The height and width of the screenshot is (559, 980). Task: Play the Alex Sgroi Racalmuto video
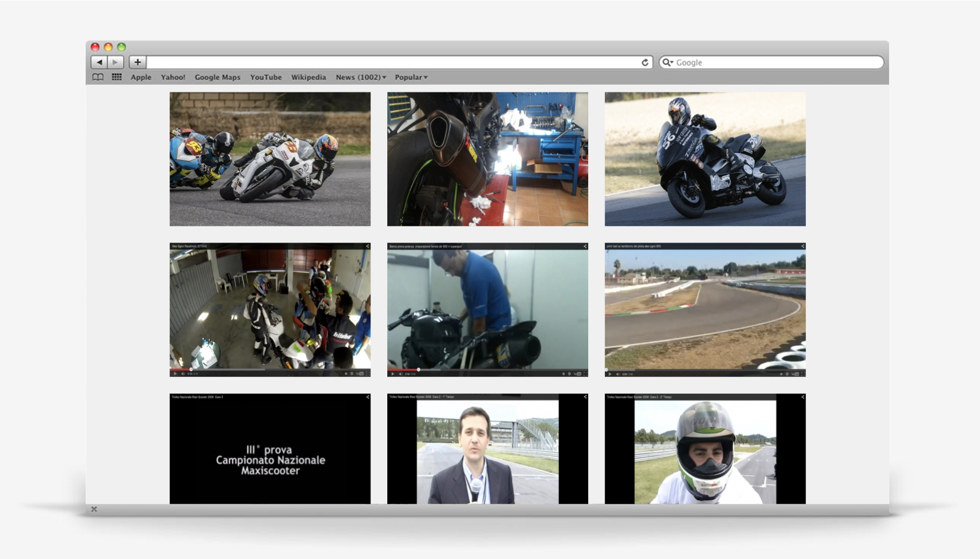click(175, 374)
